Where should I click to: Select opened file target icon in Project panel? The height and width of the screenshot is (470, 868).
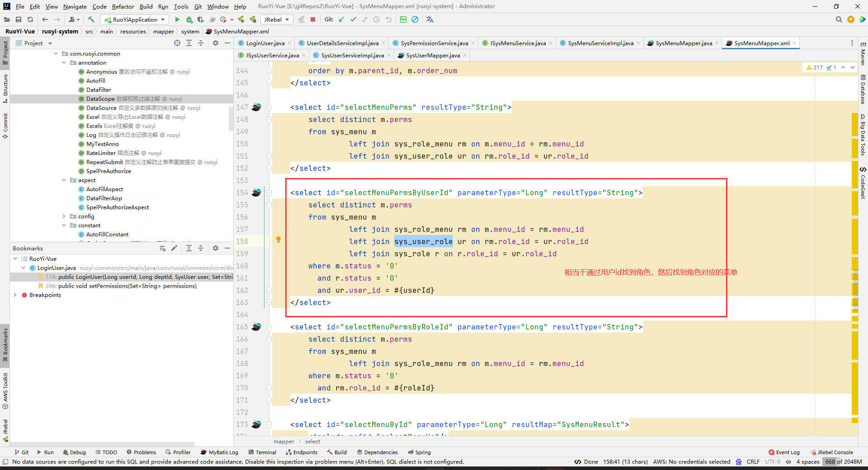[x=177, y=43]
